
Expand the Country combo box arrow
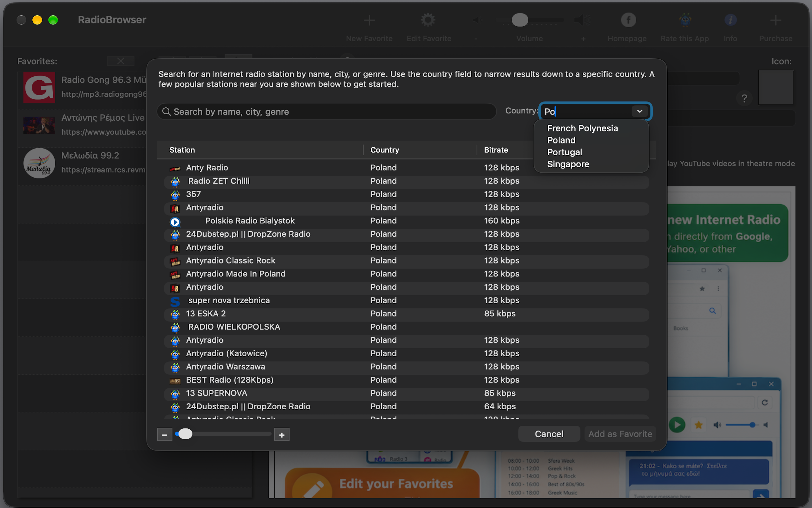[639, 111]
